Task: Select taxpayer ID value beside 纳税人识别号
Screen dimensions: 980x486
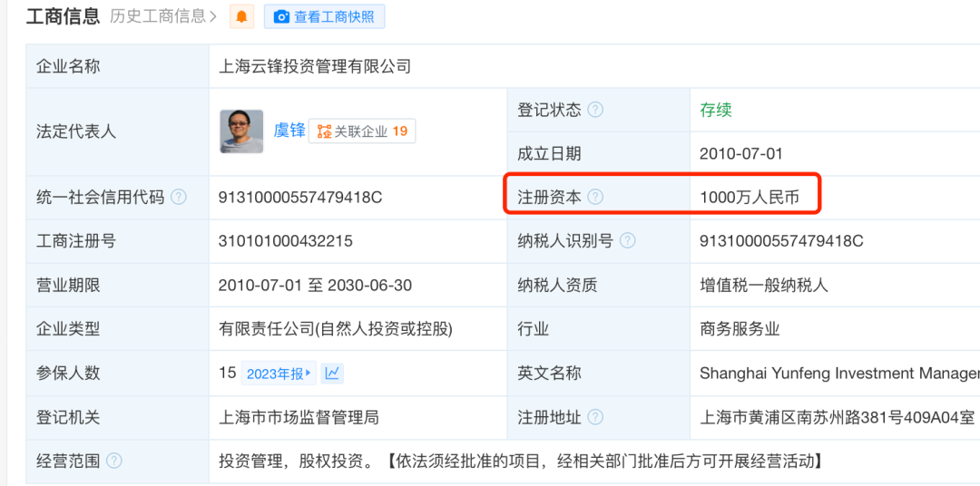Action: pos(781,241)
